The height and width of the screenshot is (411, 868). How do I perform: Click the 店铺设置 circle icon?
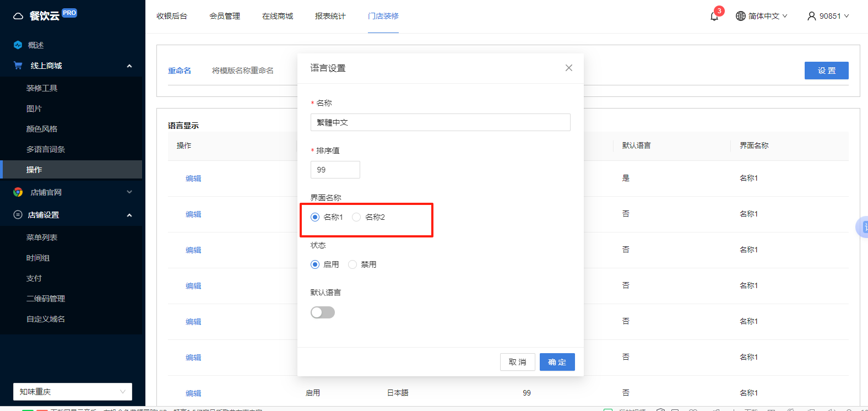point(18,215)
